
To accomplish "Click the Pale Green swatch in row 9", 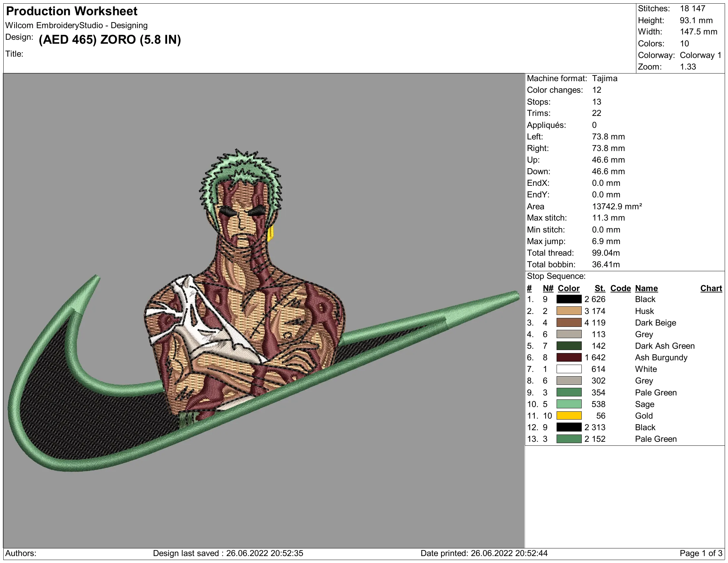I will (569, 392).
